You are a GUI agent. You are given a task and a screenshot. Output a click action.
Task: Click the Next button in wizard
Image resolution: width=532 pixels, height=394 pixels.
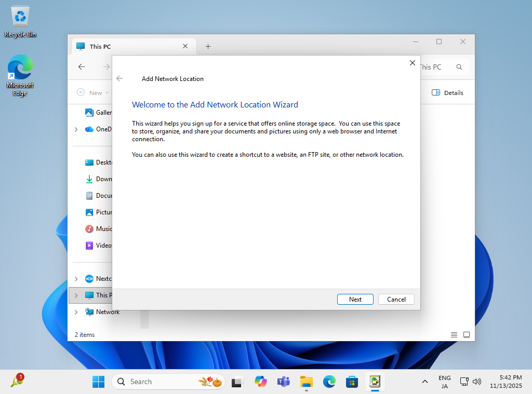point(355,299)
